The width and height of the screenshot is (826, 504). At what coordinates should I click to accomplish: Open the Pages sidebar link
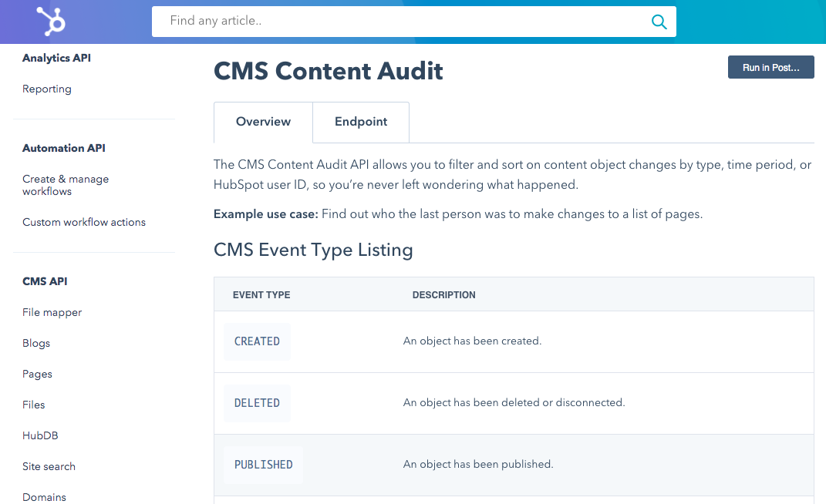(x=37, y=374)
